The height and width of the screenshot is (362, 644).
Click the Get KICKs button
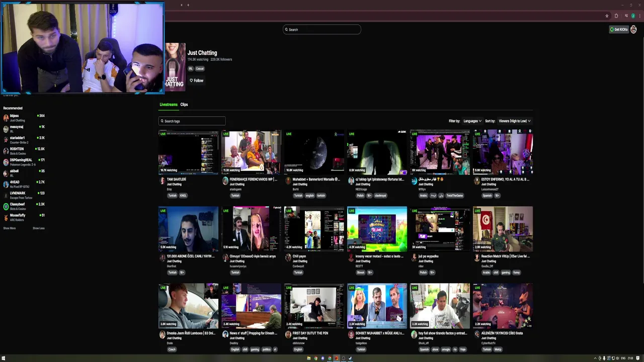(619, 30)
